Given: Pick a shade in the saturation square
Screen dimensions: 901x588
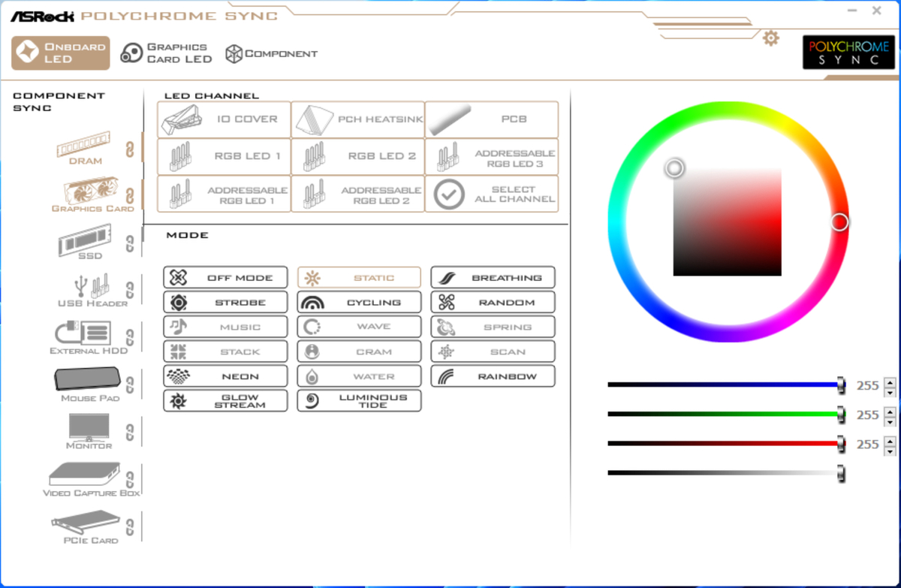Looking at the screenshot, I should pos(728,222).
